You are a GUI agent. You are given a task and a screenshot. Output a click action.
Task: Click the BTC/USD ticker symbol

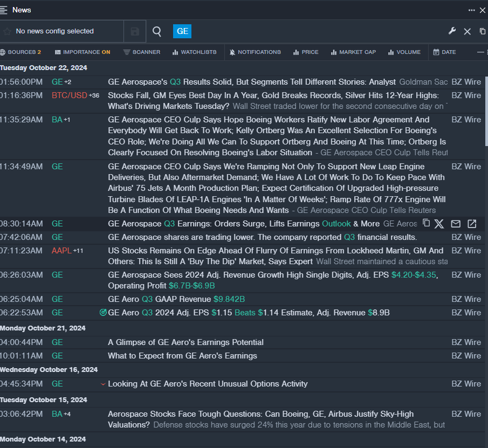coord(69,95)
